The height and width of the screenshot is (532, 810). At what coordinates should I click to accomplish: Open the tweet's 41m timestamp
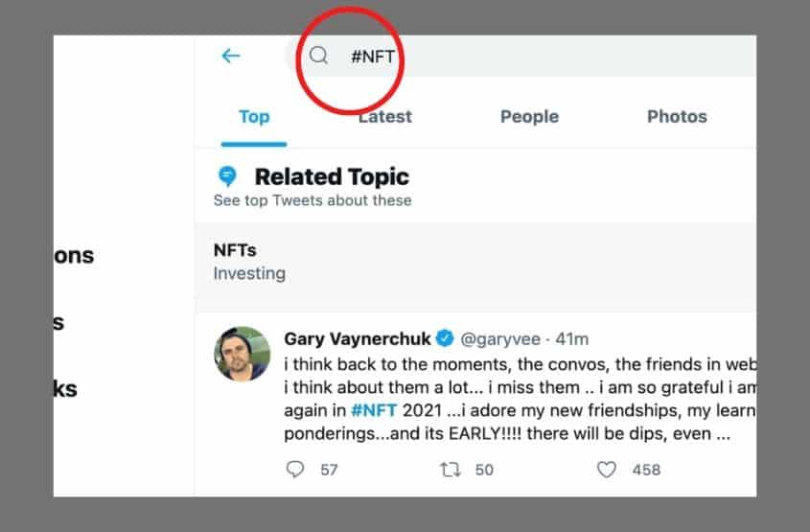(x=572, y=339)
